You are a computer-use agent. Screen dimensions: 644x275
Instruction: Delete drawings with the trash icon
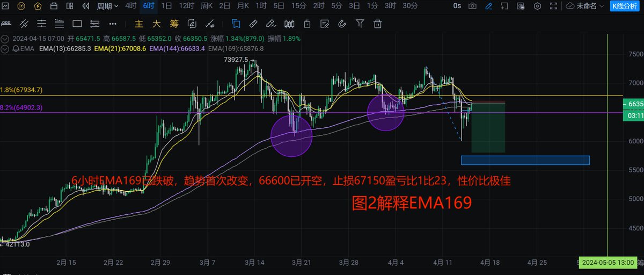(378, 24)
